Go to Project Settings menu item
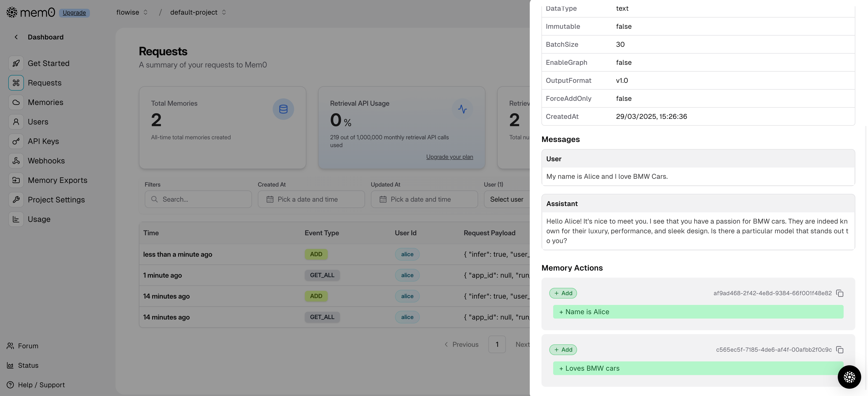This screenshot has height=396, width=868. coord(56,200)
